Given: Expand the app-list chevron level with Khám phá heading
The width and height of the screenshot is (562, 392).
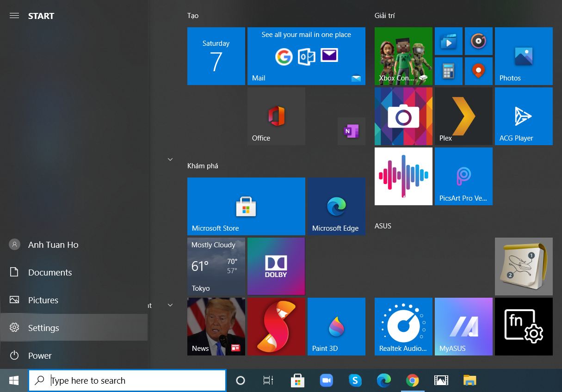Looking at the screenshot, I should pos(170,159).
